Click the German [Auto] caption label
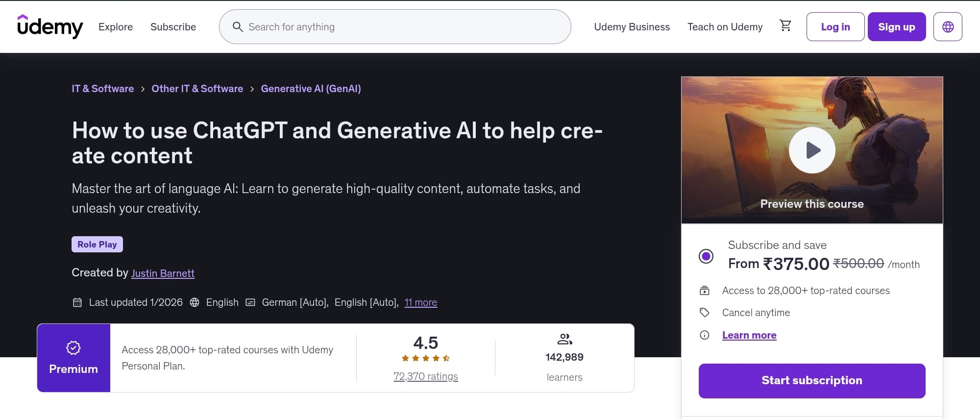 tap(295, 302)
